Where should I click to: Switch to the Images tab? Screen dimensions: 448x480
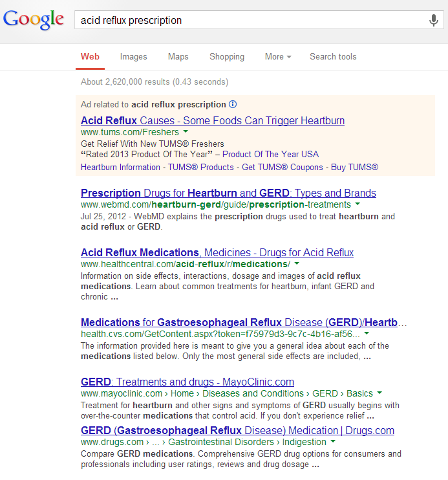133,57
